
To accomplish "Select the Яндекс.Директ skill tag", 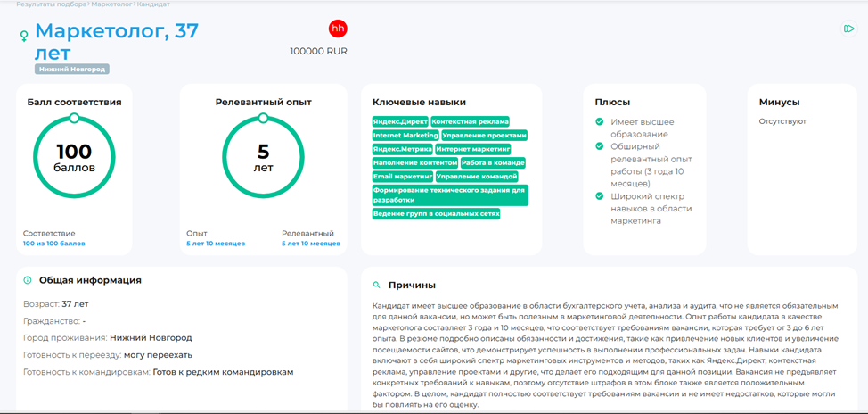I will [400, 121].
